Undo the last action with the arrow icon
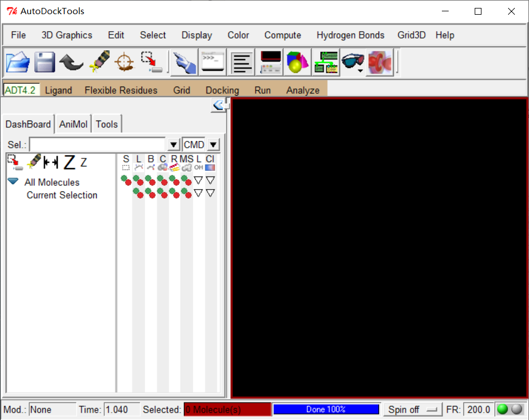Viewport: 529px width, 420px height. 71,62
